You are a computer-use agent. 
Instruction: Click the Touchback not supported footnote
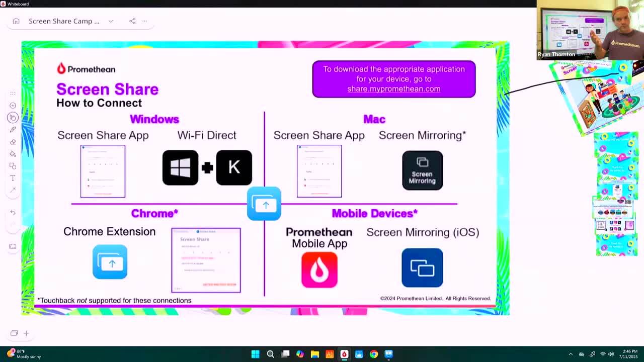[x=114, y=301]
